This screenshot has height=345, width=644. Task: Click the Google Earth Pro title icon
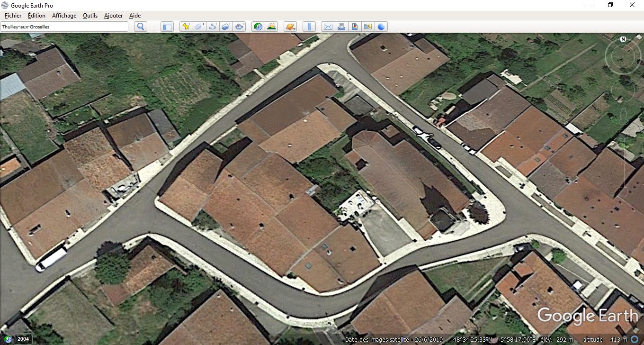click(x=5, y=5)
